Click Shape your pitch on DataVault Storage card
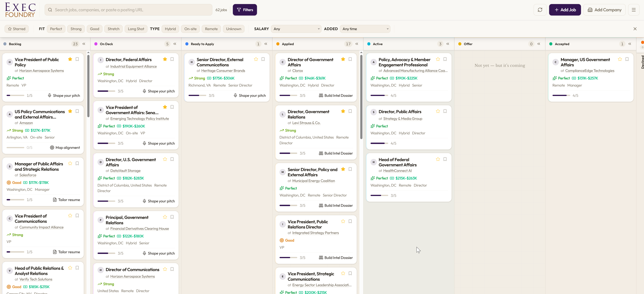The image size is (644, 294). tap(159, 201)
